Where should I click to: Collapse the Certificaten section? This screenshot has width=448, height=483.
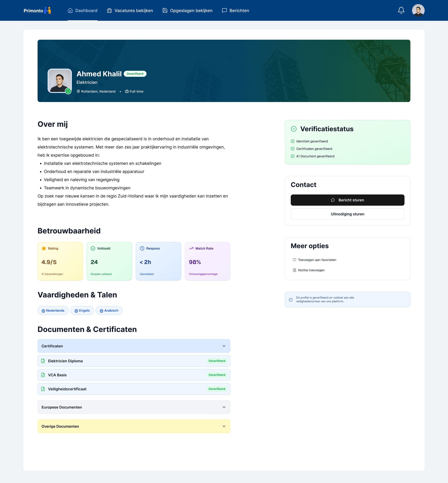pos(224,346)
